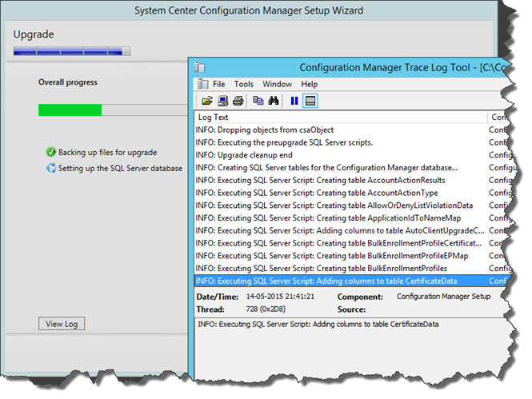The width and height of the screenshot is (532, 399).
Task: Click the System Center Configuration Manager Setup Wizard title
Action: point(249,10)
